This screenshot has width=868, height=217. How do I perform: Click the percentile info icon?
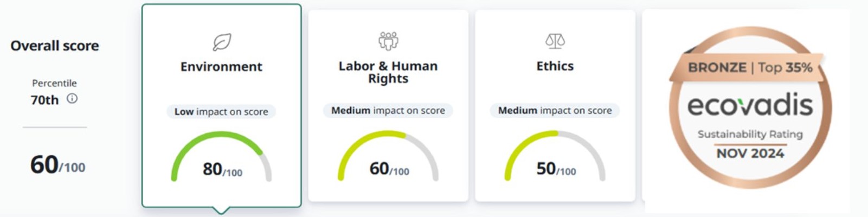pyautogui.click(x=72, y=99)
